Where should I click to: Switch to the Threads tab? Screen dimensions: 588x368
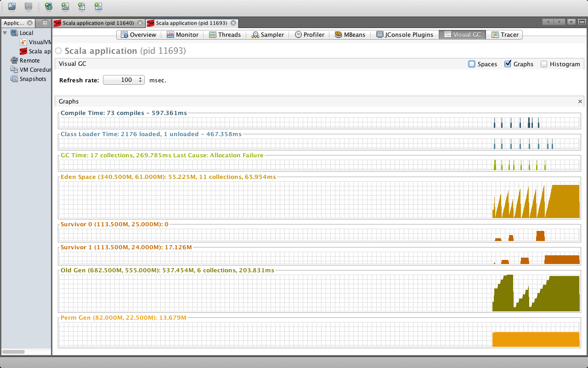225,34
